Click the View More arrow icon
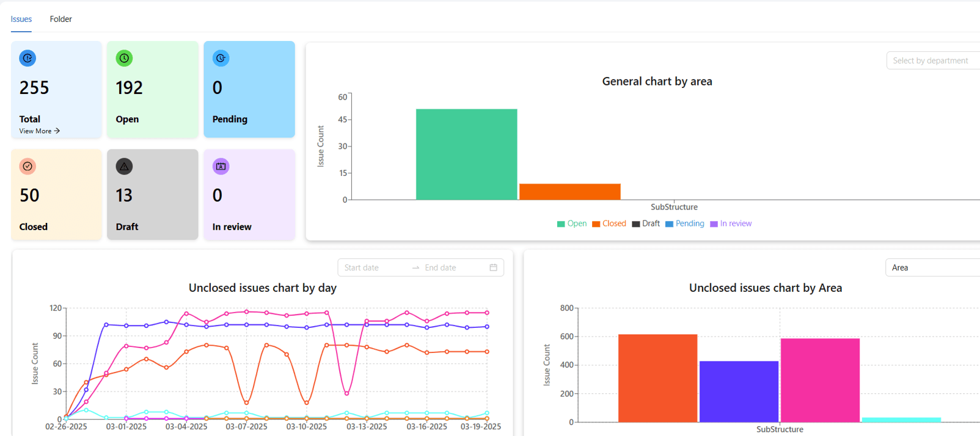This screenshot has width=980, height=436. 57,131
